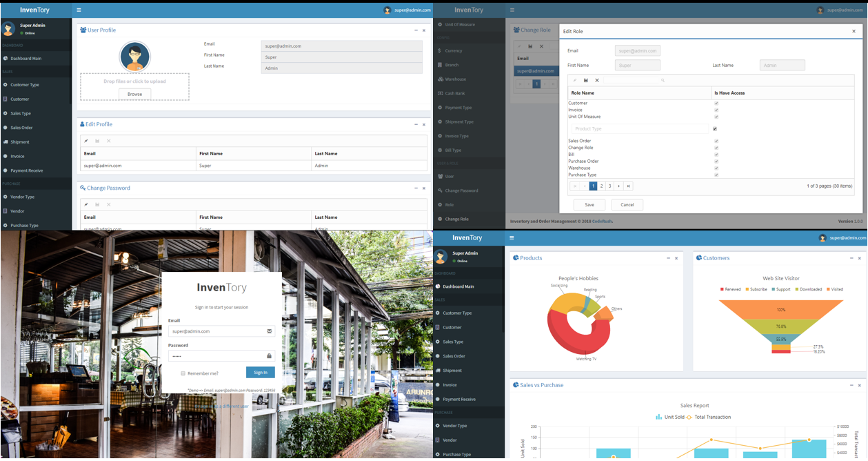Toggle access checkbox for Purchase Type role
The image size is (868, 461).
coord(716,175)
